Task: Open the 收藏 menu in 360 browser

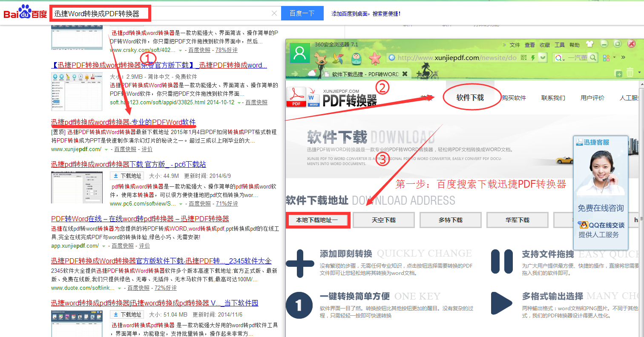Action: coord(545,45)
